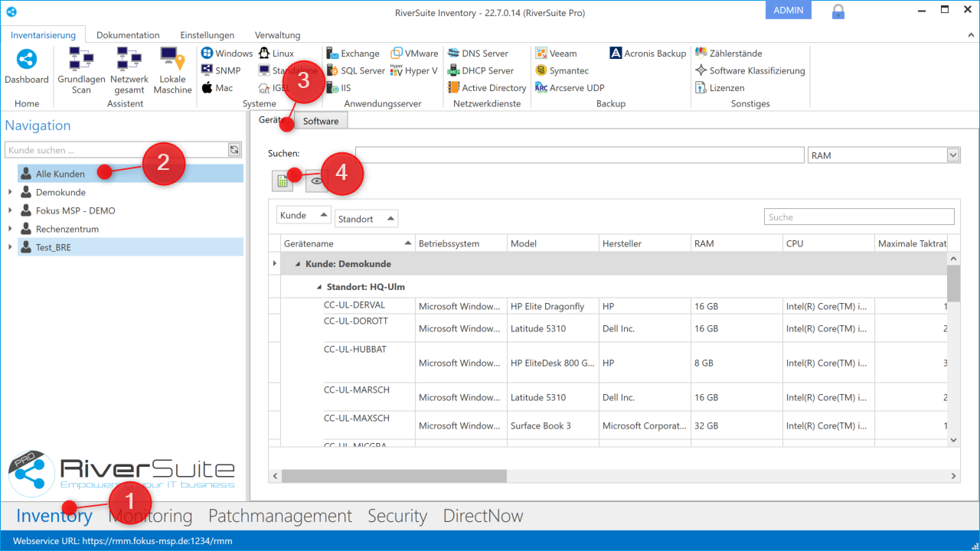980x551 pixels.
Task: Open Zählerstände counters
Action: click(728, 54)
